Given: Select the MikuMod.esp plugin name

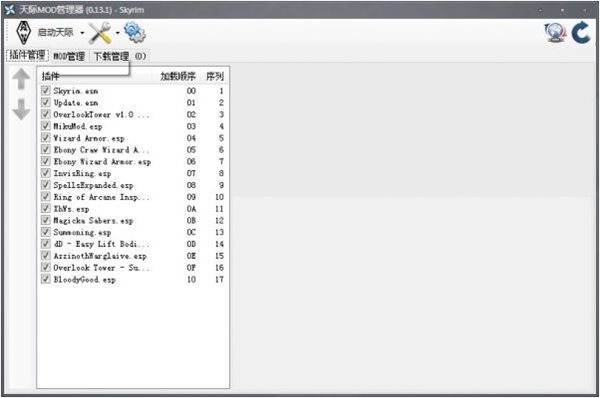Looking at the screenshot, I should (78, 126).
